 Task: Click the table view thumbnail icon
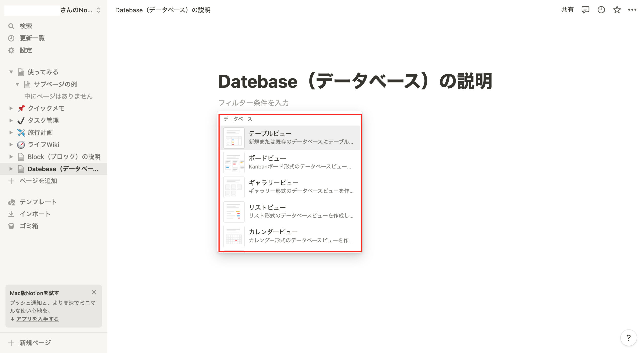pyautogui.click(x=234, y=138)
